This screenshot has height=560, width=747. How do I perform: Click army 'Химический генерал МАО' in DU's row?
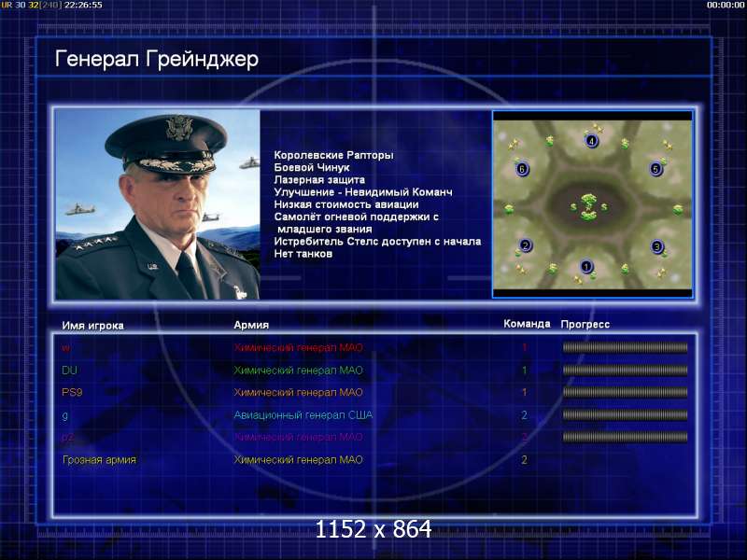click(x=298, y=370)
